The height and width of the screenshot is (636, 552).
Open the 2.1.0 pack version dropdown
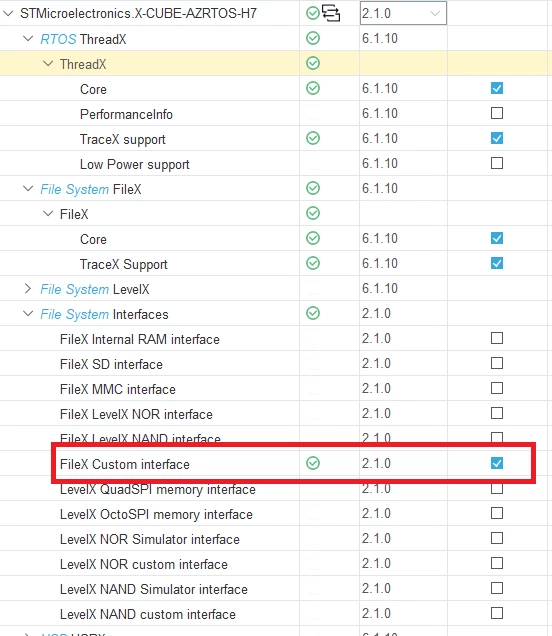click(x=403, y=13)
